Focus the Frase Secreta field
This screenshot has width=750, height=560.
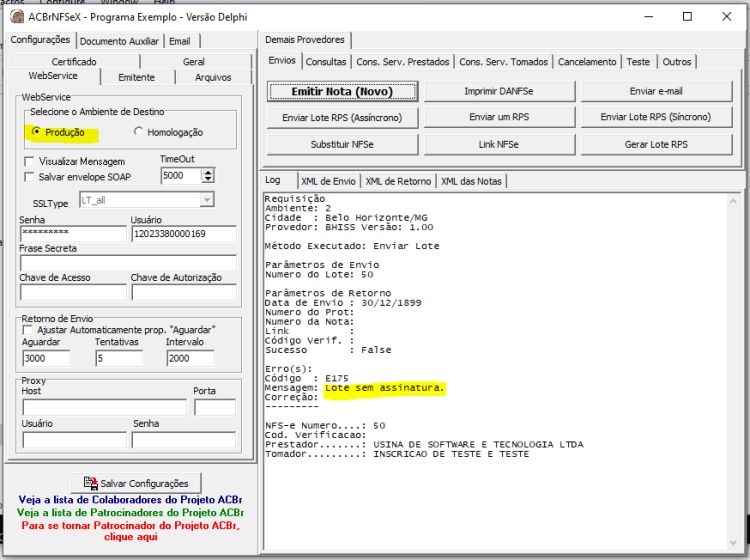tap(128, 263)
